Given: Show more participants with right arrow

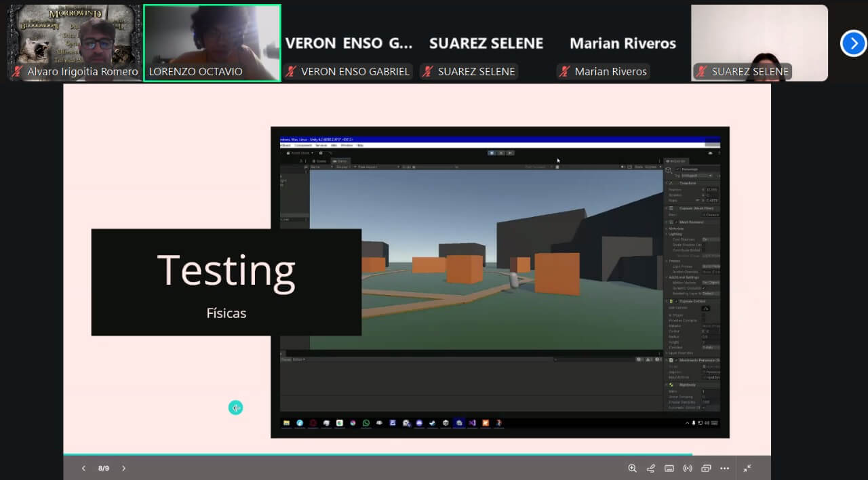Looking at the screenshot, I should (x=853, y=43).
